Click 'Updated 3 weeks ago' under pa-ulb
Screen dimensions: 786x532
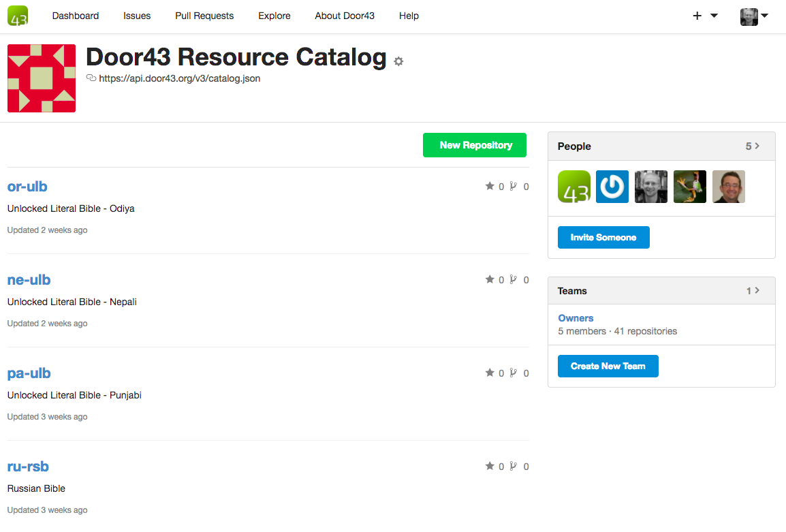[47, 417]
